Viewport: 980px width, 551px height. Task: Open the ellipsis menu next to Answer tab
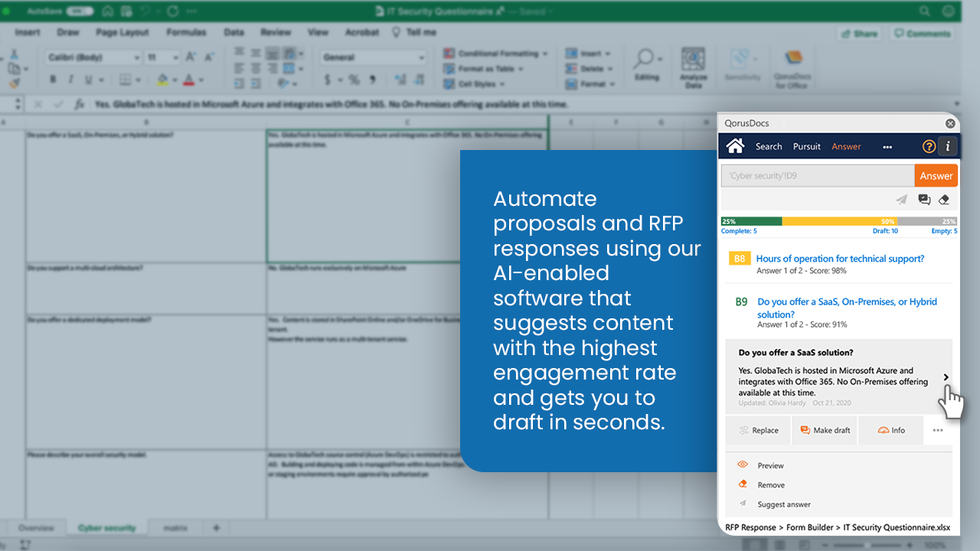click(x=887, y=145)
